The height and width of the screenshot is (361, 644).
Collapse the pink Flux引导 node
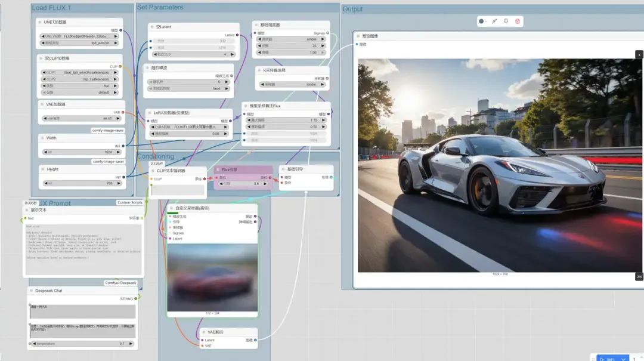(218, 169)
